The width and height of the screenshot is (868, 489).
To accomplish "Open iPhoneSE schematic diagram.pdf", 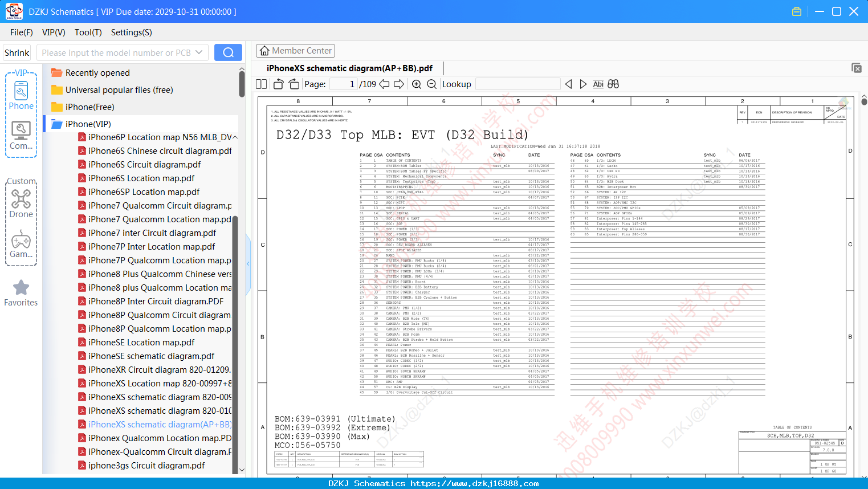I will pyautogui.click(x=146, y=356).
